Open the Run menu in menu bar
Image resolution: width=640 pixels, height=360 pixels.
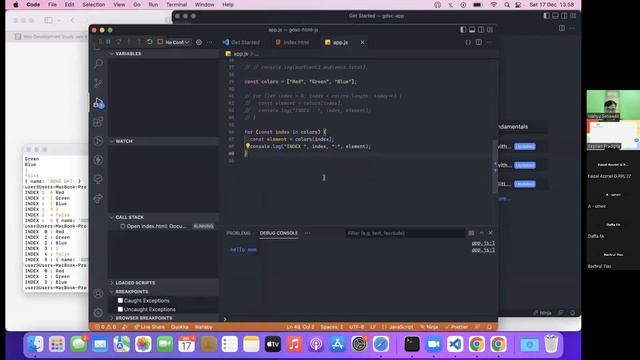pos(153,4)
